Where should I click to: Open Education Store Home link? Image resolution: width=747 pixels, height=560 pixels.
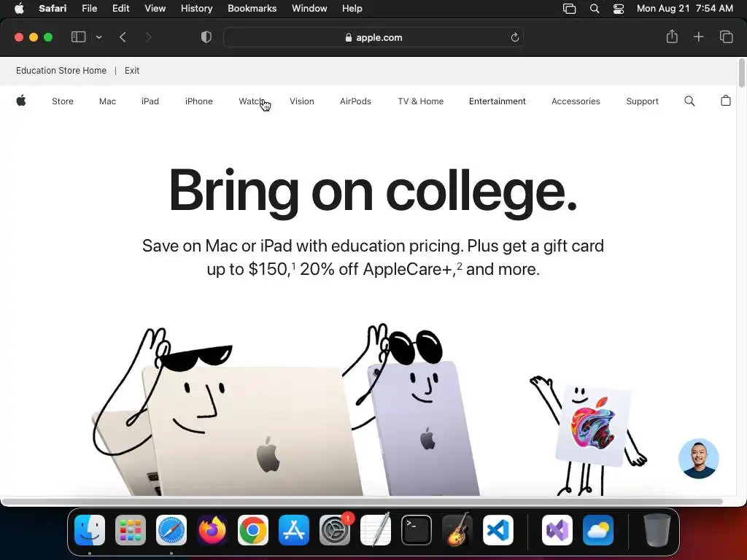coord(61,71)
